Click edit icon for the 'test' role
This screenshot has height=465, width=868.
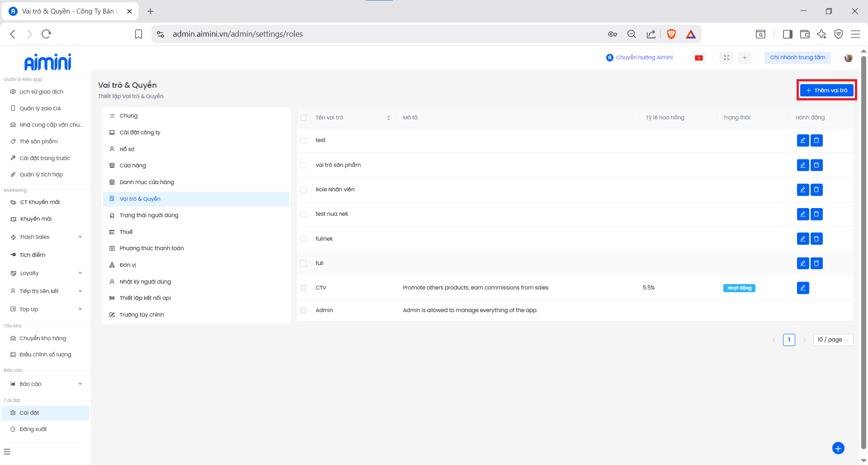(802, 140)
